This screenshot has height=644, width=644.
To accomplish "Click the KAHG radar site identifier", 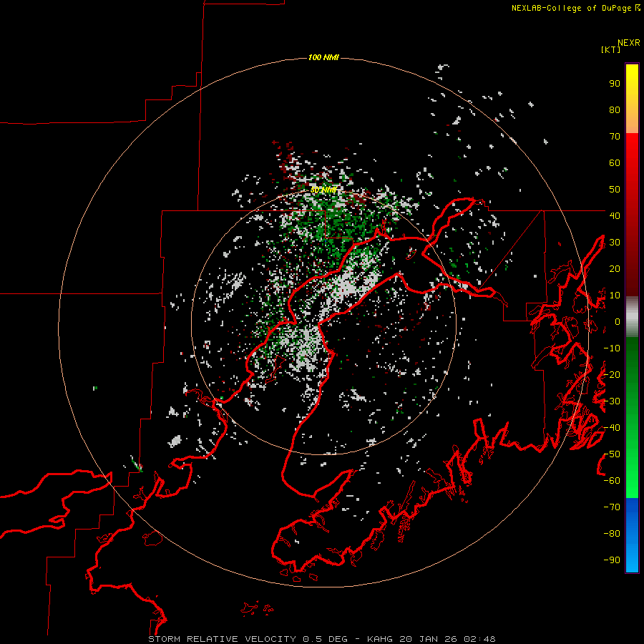I will (x=380, y=639).
